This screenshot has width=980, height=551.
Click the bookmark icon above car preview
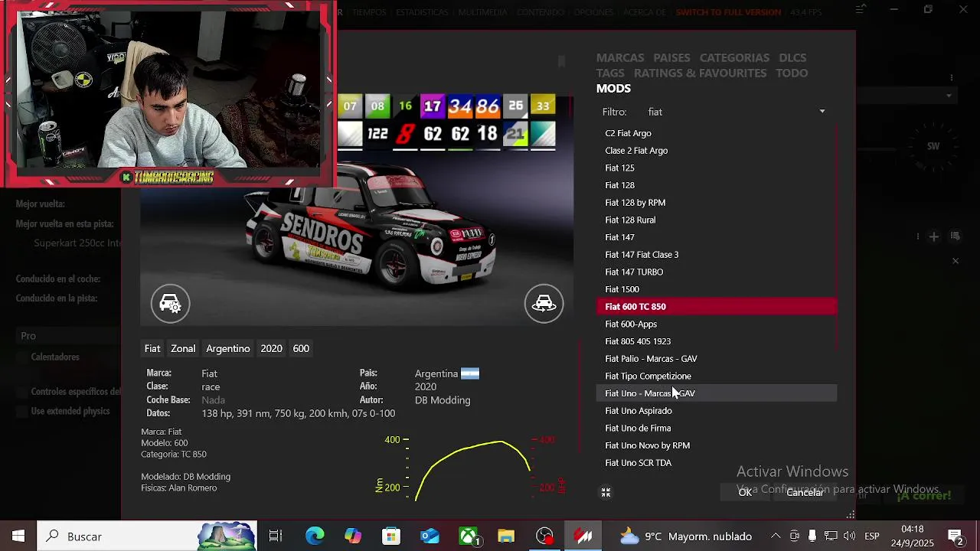(x=561, y=61)
